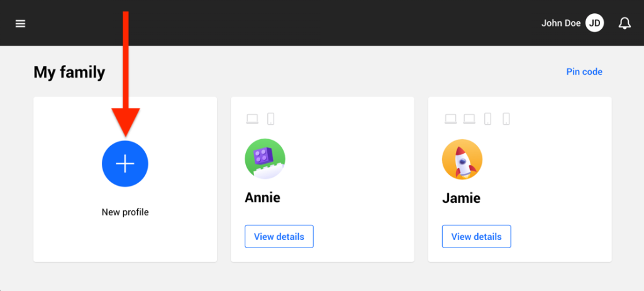
Task: Click the My family heading
Action: [69, 72]
